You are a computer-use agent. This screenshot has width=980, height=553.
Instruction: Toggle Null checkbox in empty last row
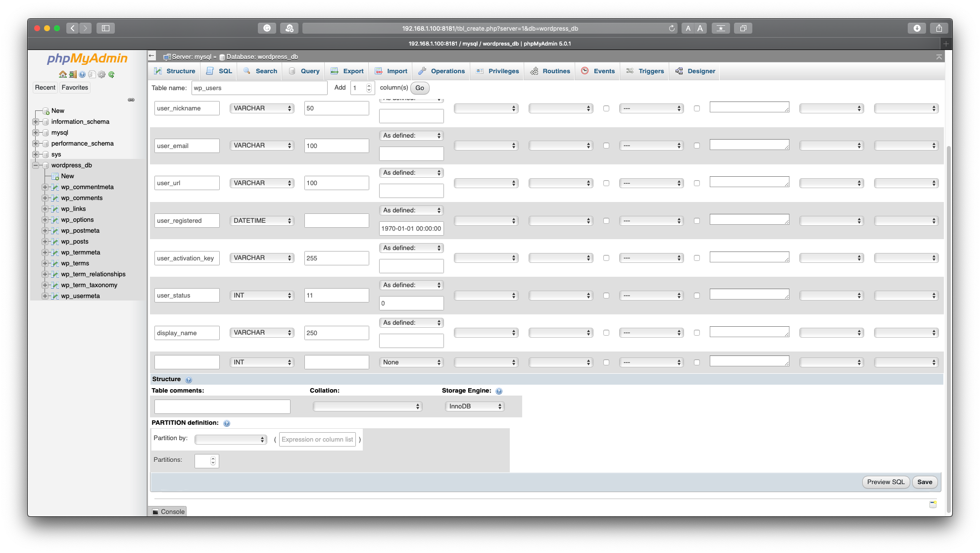pyautogui.click(x=606, y=362)
